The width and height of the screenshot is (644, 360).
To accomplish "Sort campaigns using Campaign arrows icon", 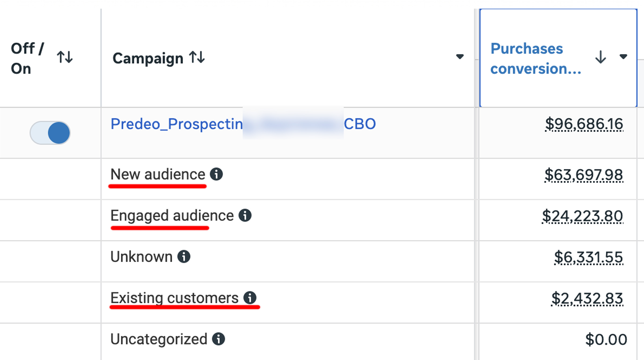I will 197,57.
